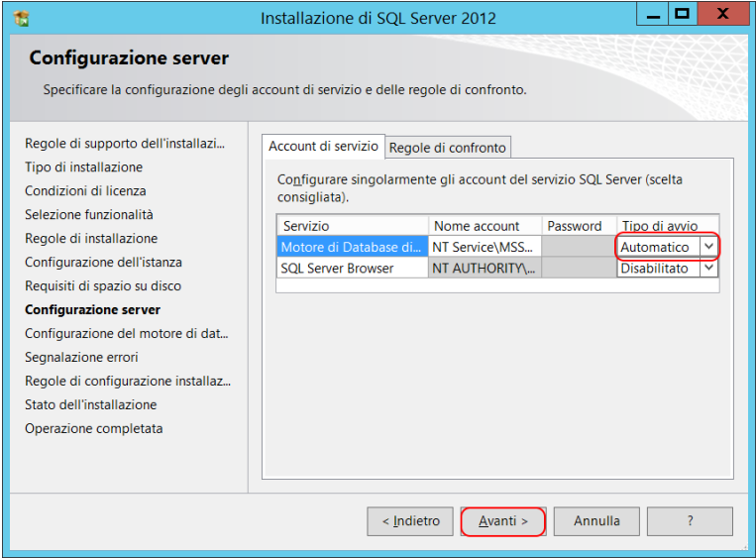This screenshot has height=558, width=756.
Task: Click the Tipo di avvio column header
Action: [668, 226]
